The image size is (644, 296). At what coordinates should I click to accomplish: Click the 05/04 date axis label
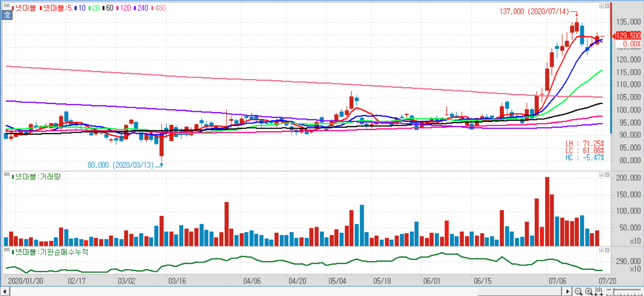(x=338, y=281)
